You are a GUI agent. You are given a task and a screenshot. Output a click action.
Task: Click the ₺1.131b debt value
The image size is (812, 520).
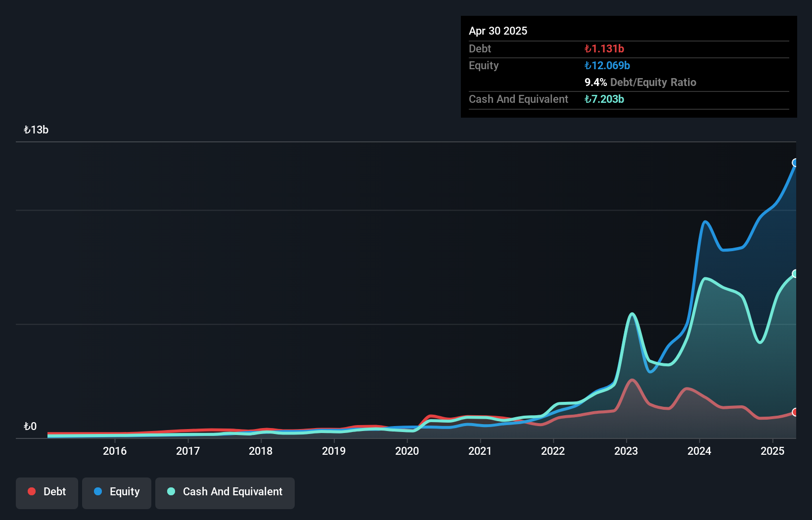[604, 48]
